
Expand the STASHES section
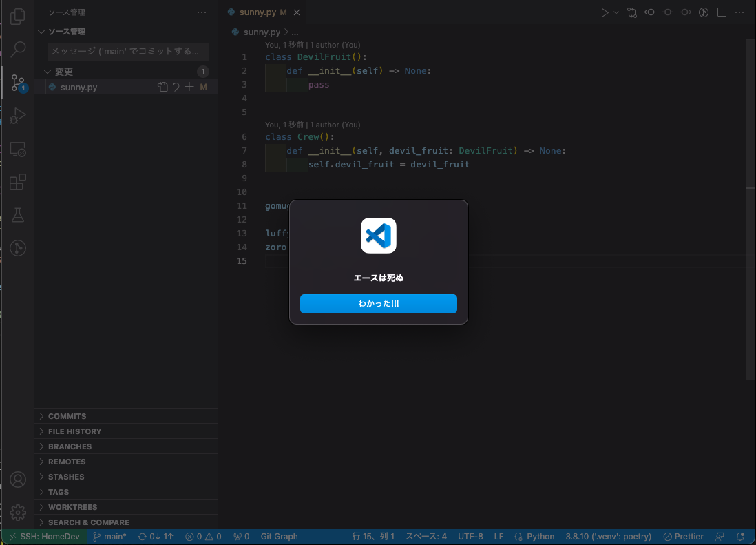coord(126,477)
